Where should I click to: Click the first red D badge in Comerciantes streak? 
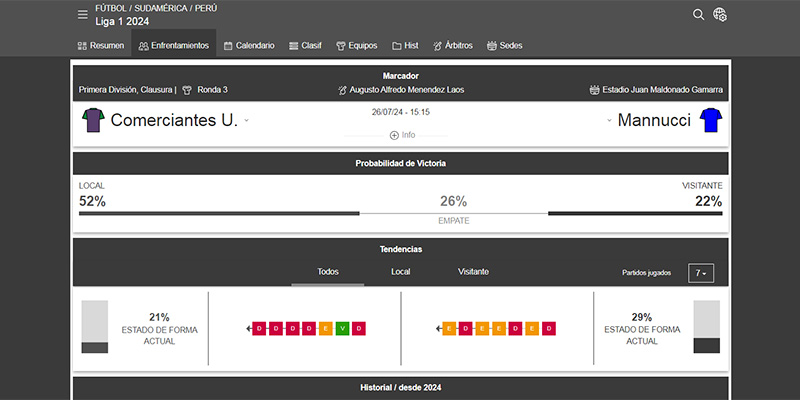(259, 329)
